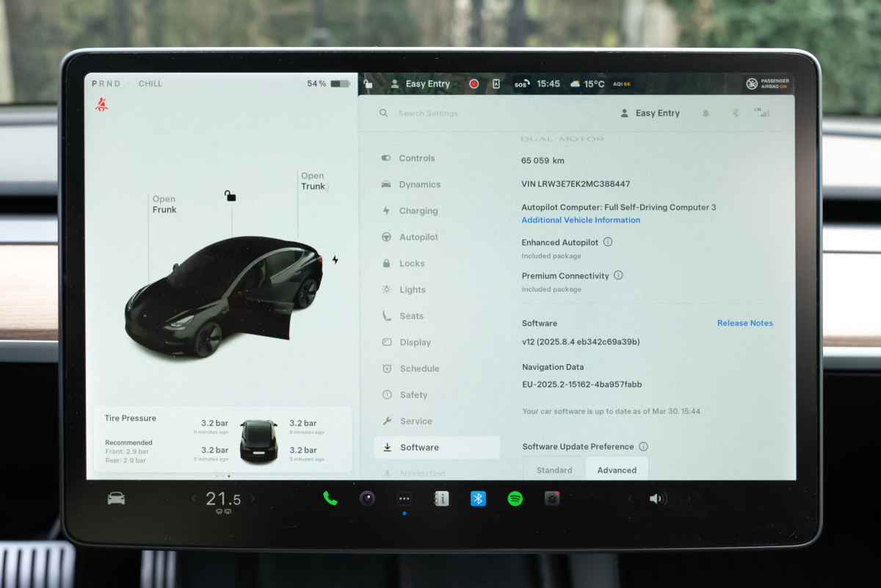Viewport: 881px width, 588px height.
Task: Tap the LTE signal strength icon
Action: tap(762, 112)
